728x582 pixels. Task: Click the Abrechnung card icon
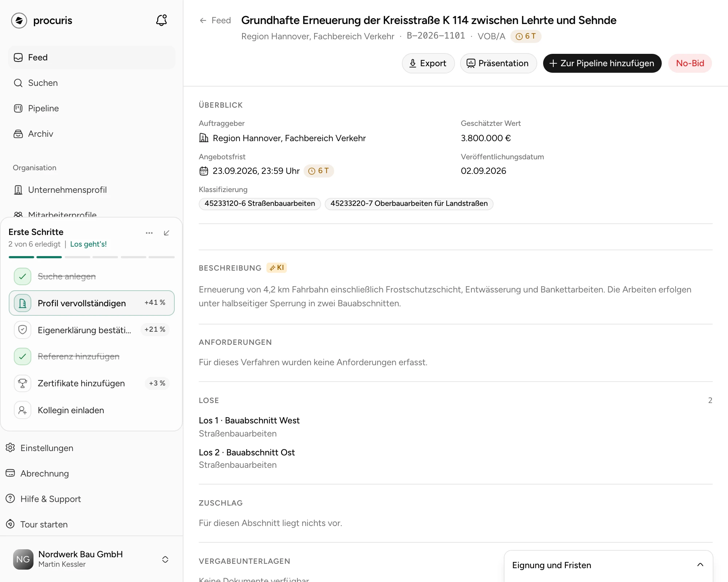point(11,473)
